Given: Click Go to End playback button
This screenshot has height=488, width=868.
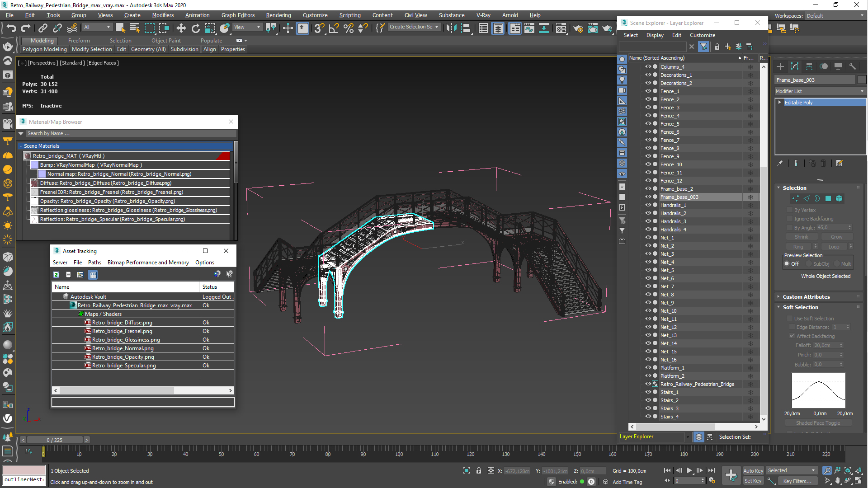Looking at the screenshot, I should click(712, 471).
